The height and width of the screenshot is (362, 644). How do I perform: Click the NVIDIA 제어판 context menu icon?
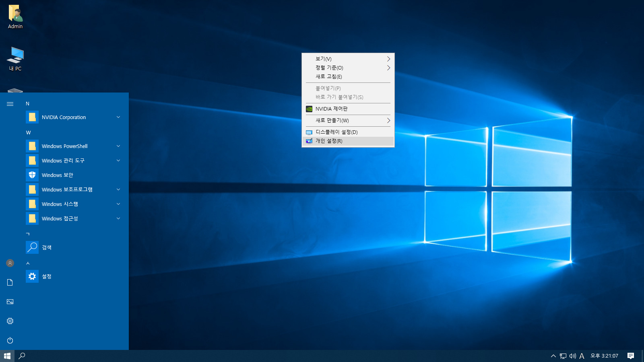[x=309, y=109]
